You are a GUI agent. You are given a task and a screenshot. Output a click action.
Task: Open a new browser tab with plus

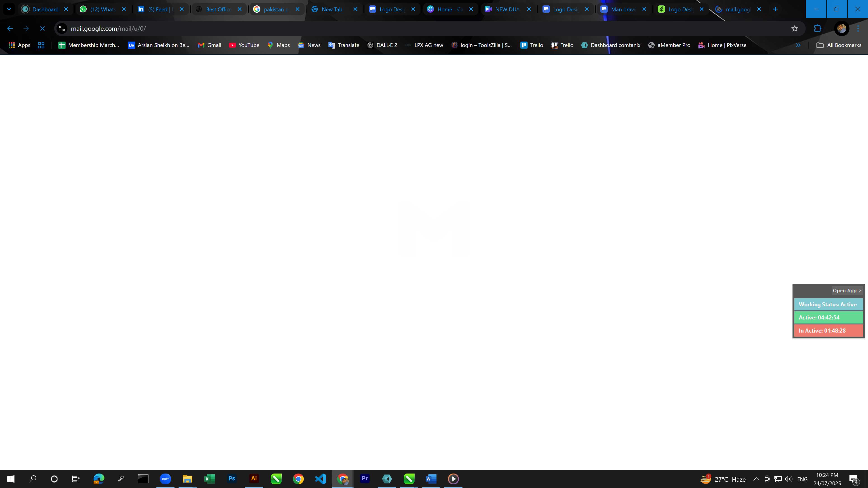click(x=775, y=9)
